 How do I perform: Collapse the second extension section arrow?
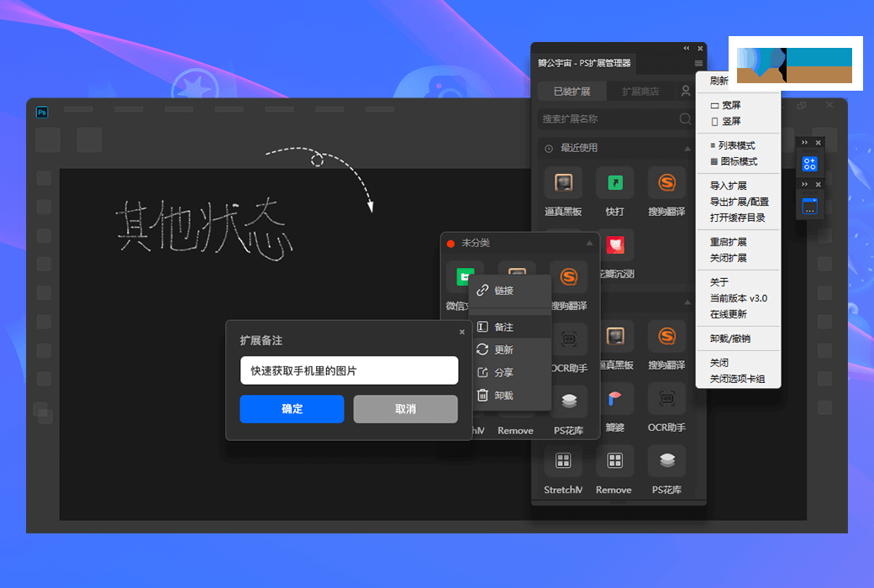point(687,302)
